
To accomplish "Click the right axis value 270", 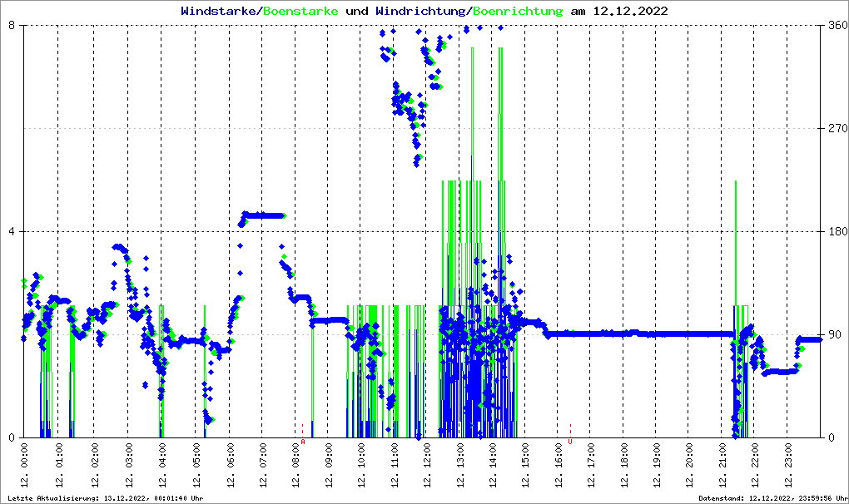I will pyautogui.click(x=838, y=129).
